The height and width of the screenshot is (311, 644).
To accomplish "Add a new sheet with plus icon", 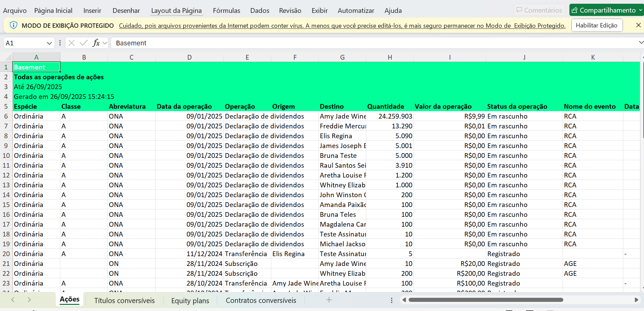I will pyautogui.click(x=329, y=300).
